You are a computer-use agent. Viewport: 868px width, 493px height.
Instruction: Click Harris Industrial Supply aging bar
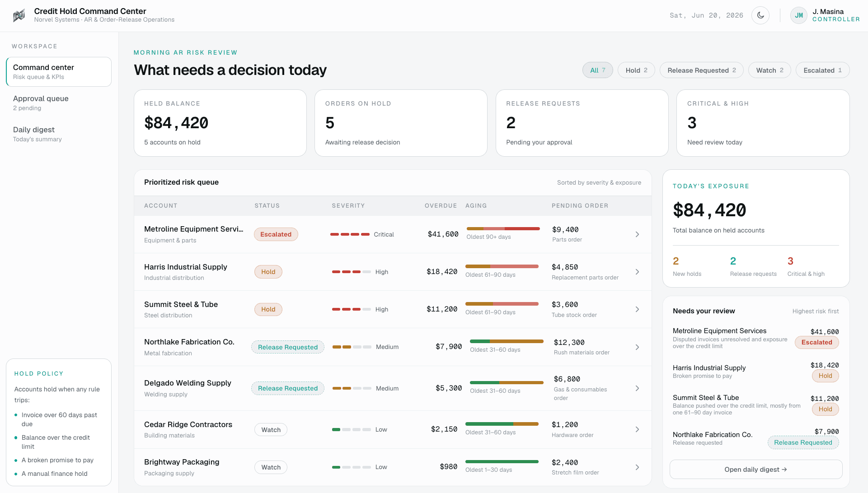tap(502, 266)
